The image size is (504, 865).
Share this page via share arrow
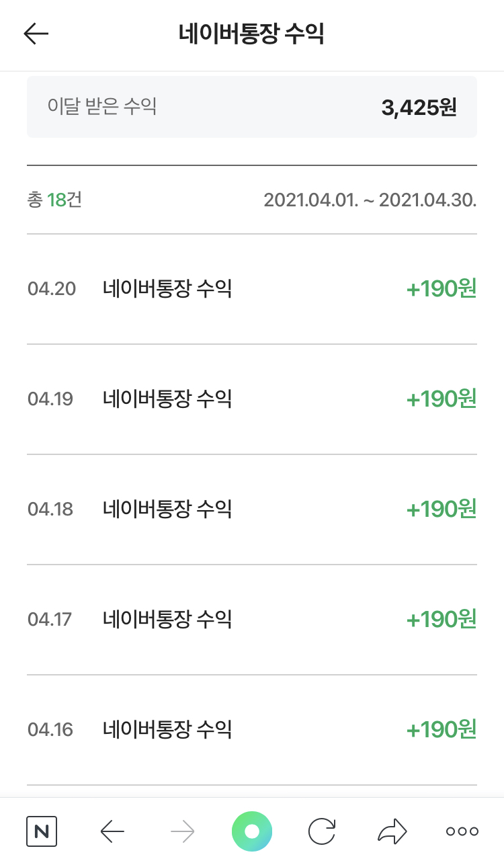pos(392,831)
